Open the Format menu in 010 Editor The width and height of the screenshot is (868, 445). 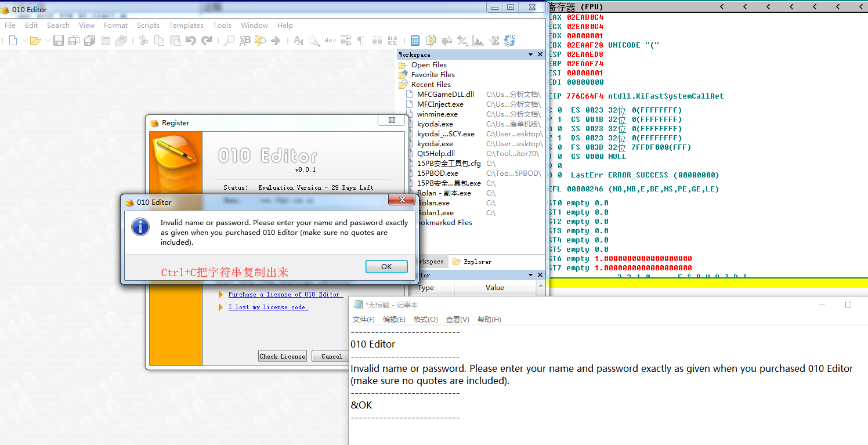[x=116, y=26]
